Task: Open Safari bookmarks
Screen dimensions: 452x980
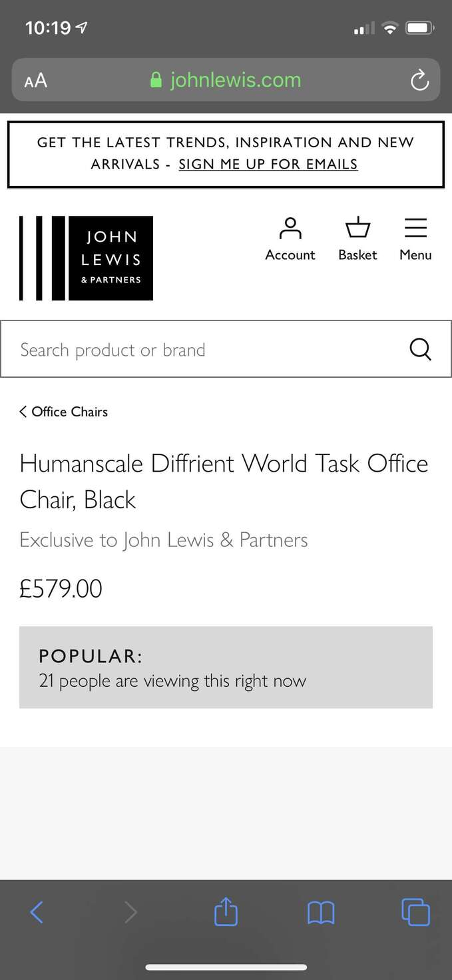Action: pyautogui.click(x=321, y=912)
